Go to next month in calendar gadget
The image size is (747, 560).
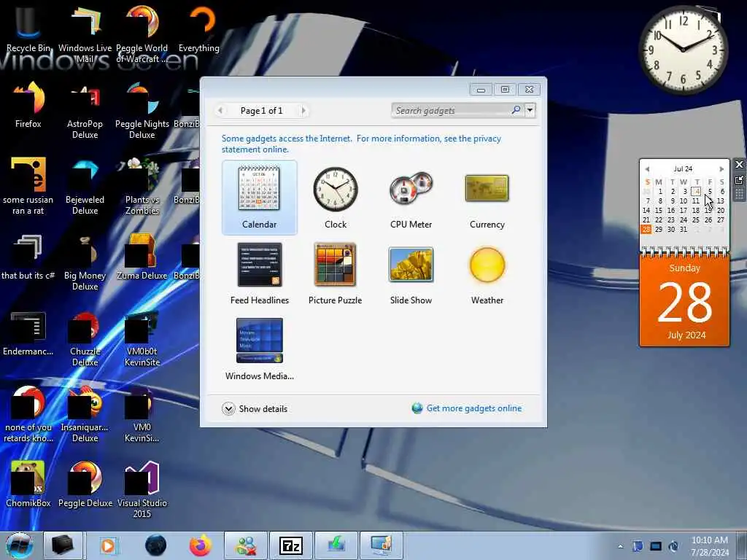click(x=721, y=169)
